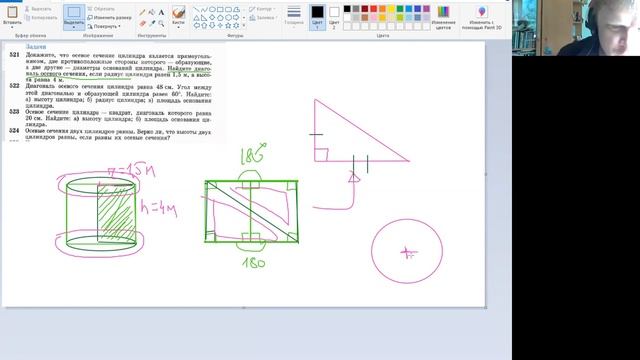The image size is (640, 360).
Task: Pick the gray palette swatch
Action: click(356, 9)
